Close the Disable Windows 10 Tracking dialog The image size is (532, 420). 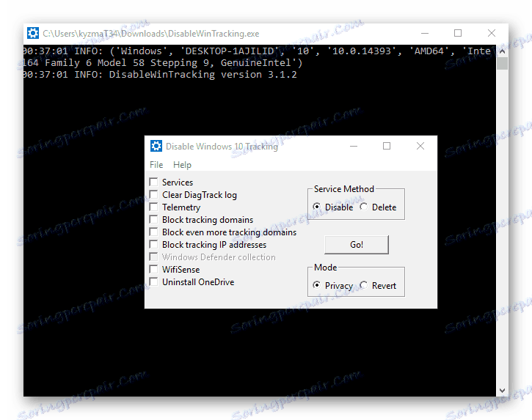420,146
